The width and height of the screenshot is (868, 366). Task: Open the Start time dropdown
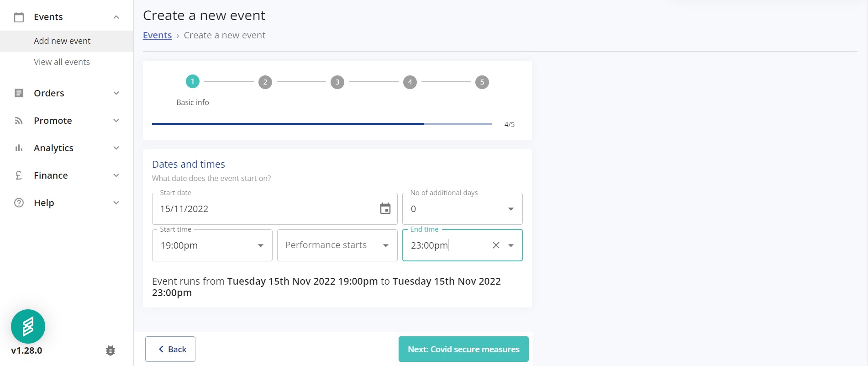[212, 245]
